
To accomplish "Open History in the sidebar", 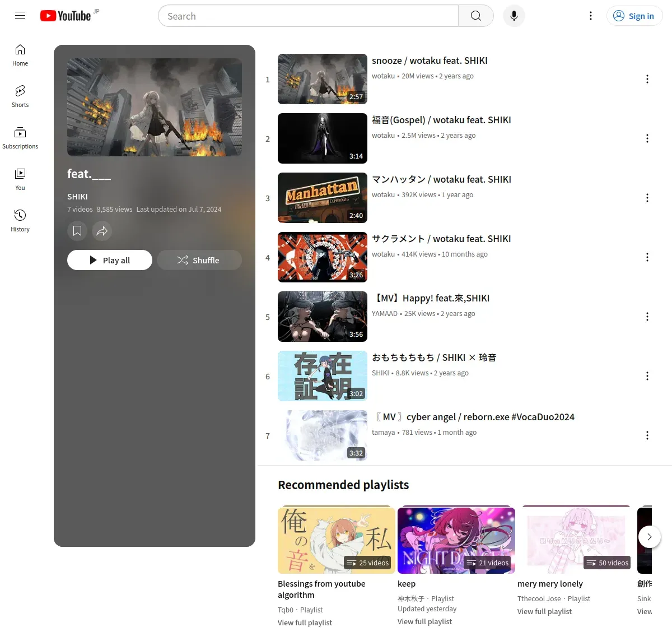I will [x=20, y=221].
